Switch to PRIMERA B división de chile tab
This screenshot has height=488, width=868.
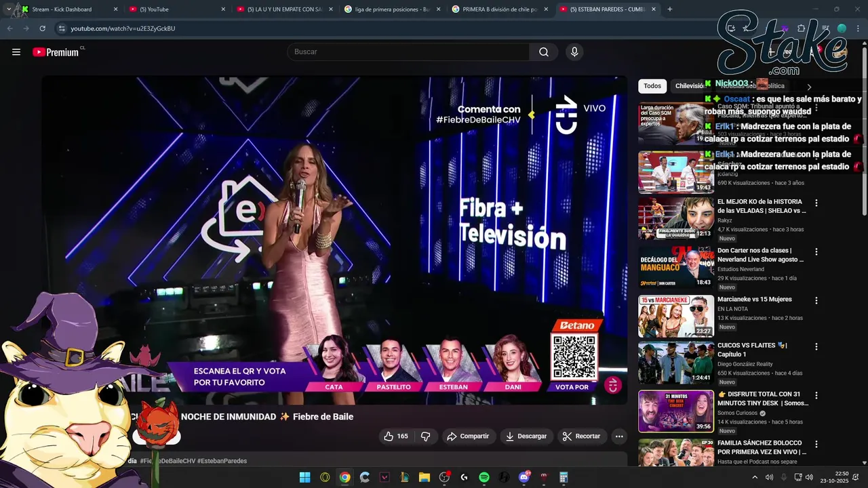[x=500, y=9]
